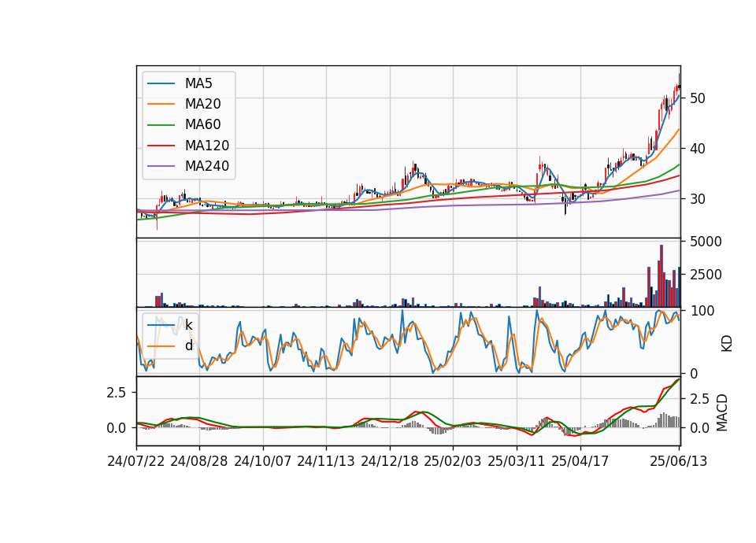Click the date label 25/02/03
The height and width of the screenshot is (543, 756).
tap(453, 461)
